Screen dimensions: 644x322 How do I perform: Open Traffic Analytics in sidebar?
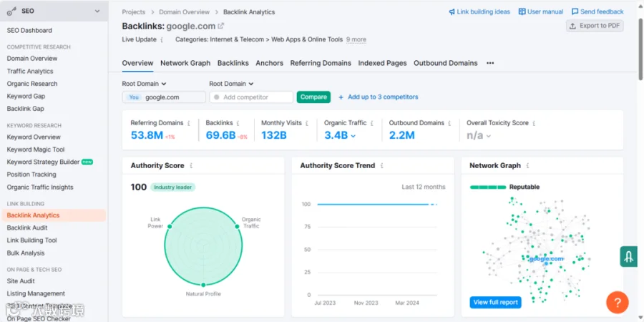(30, 71)
